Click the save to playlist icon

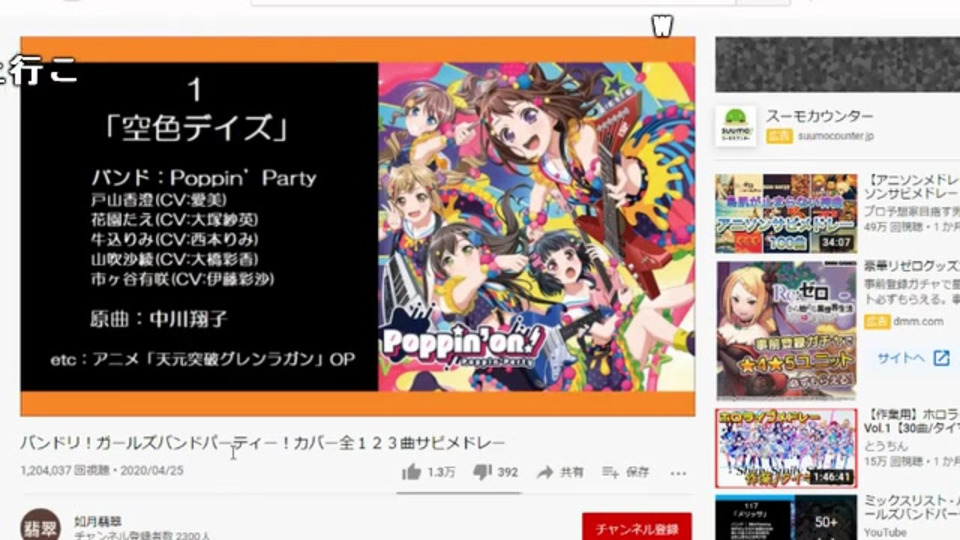coord(610,472)
